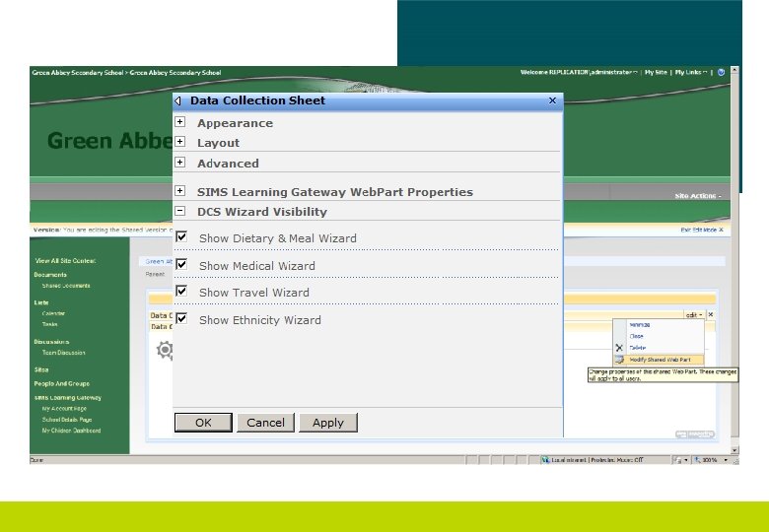The height and width of the screenshot is (532, 769).
Task: Click the magnifier zoom icon in status bar
Action: [697, 460]
